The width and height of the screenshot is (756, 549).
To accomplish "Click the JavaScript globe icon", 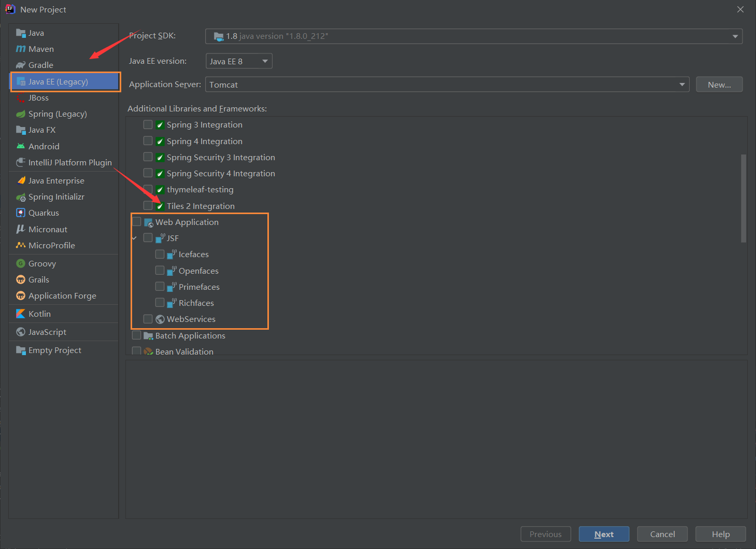I will click(x=21, y=332).
